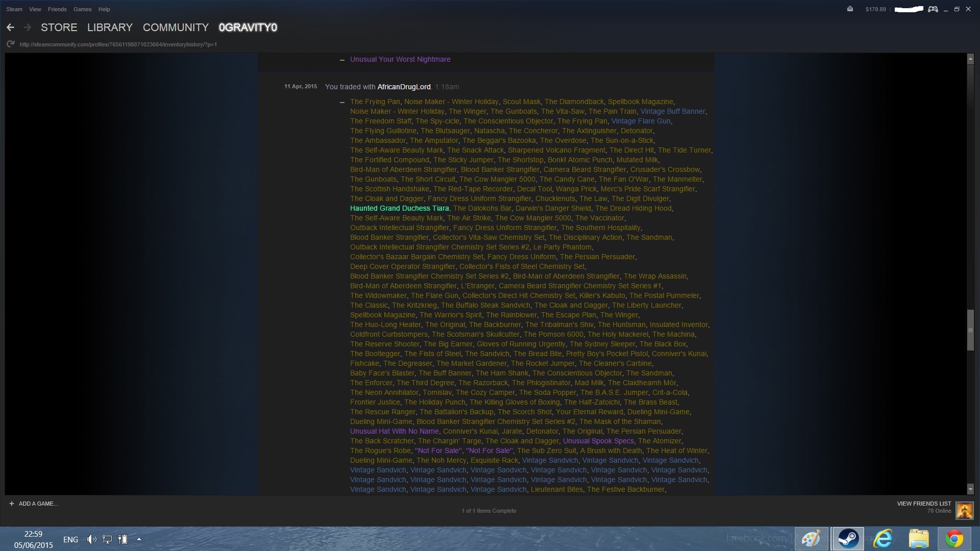
Task: Click Add a Game button
Action: click(x=34, y=504)
